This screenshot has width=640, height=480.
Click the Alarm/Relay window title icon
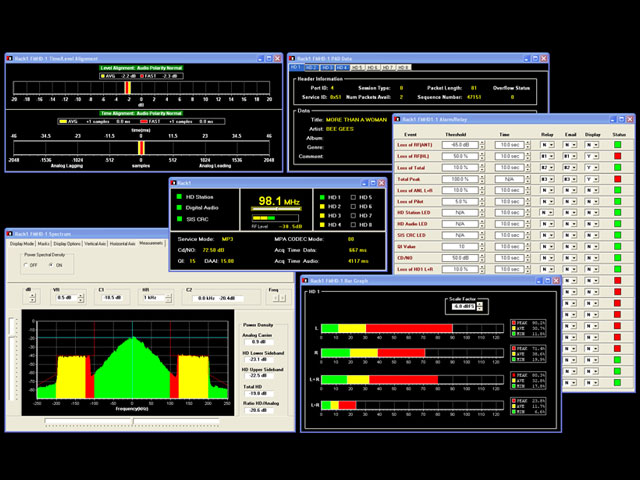[397, 119]
